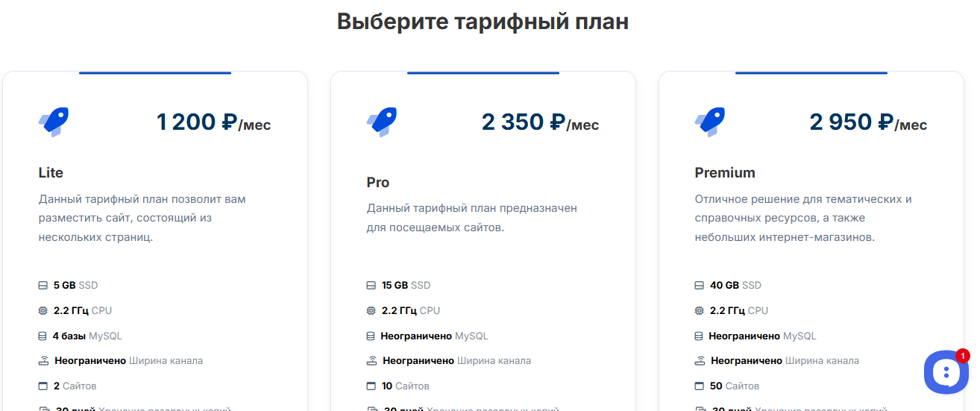Click the "Выберите тарифный план" heading
Screen dimensions: 980x411
(483, 22)
